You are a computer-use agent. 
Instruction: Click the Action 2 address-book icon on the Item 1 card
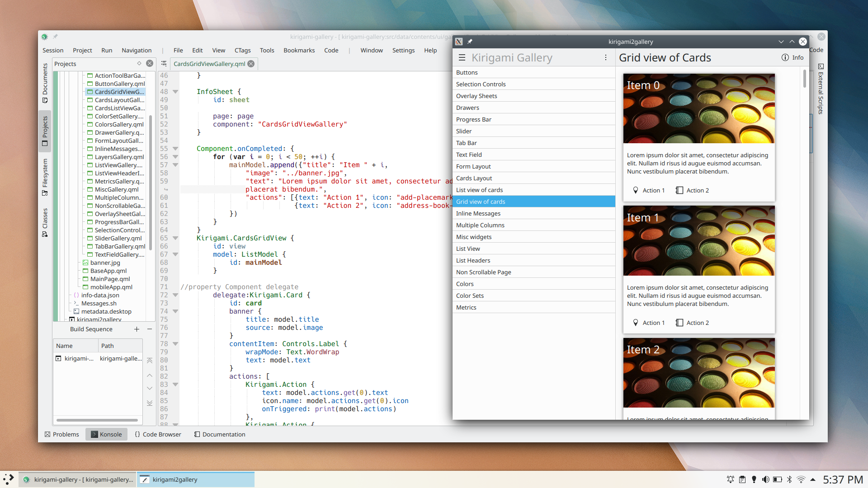pyautogui.click(x=679, y=323)
